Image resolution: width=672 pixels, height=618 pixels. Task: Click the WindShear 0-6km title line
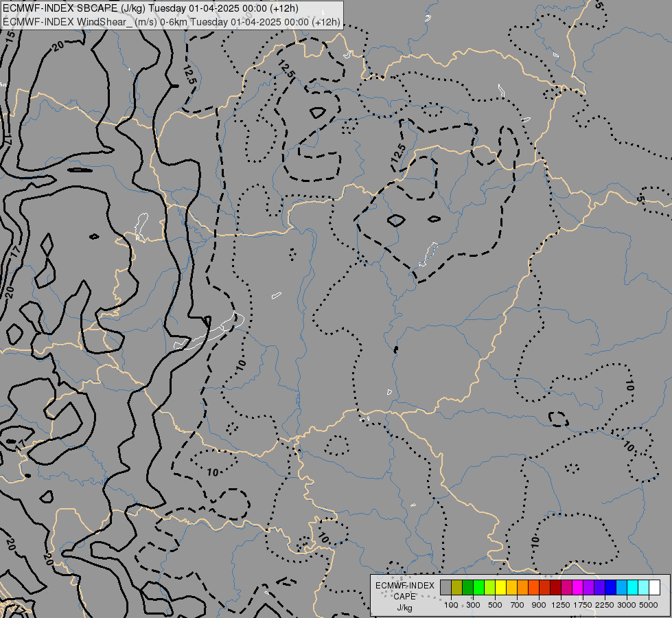pos(172,22)
